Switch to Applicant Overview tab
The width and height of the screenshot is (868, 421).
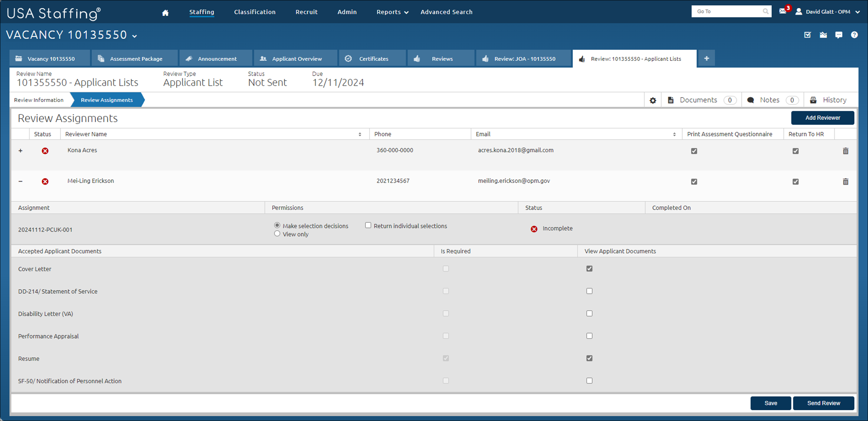tap(296, 58)
